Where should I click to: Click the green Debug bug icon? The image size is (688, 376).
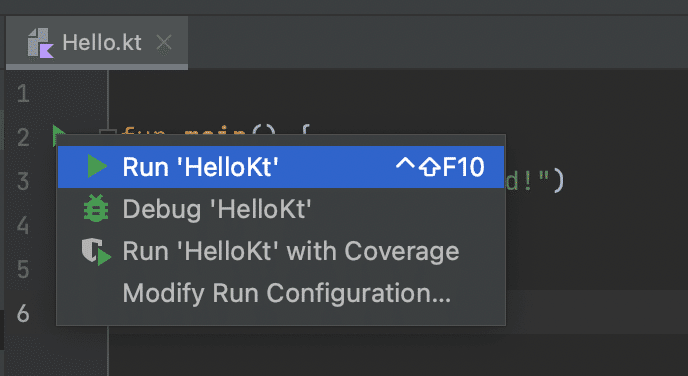(x=96, y=208)
